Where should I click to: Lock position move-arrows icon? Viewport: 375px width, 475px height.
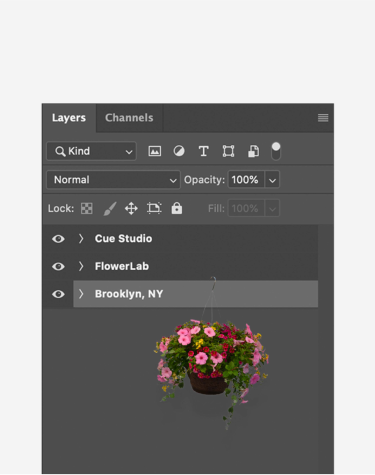tap(131, 209)
